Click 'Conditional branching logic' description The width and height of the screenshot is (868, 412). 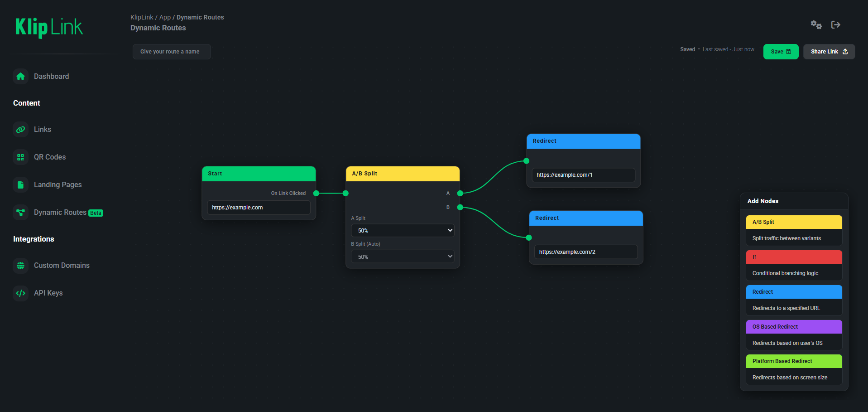pyautogui.click(x=785, y=273)
